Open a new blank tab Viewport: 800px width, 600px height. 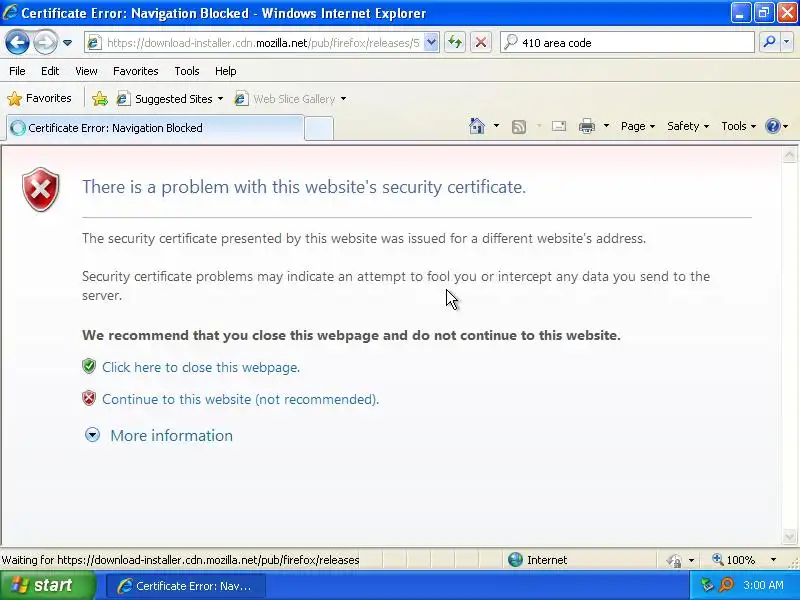coord(319,129)
